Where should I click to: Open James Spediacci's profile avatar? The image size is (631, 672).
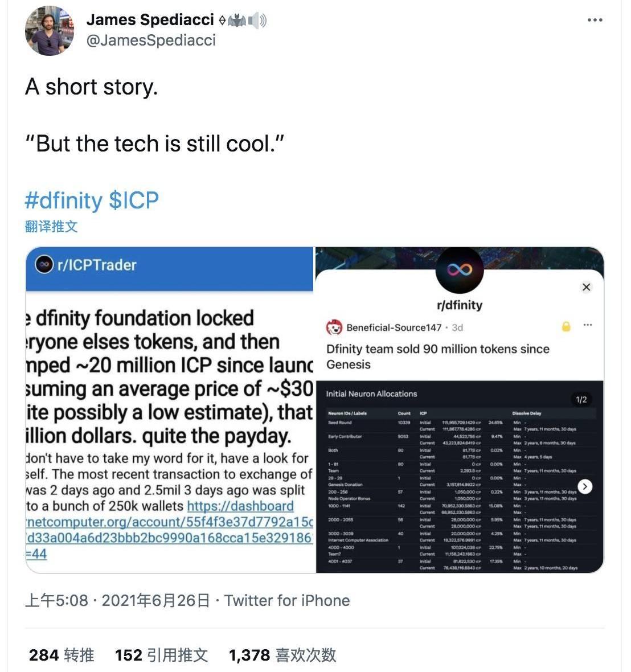pyautogui.click(x=50, y=31)
